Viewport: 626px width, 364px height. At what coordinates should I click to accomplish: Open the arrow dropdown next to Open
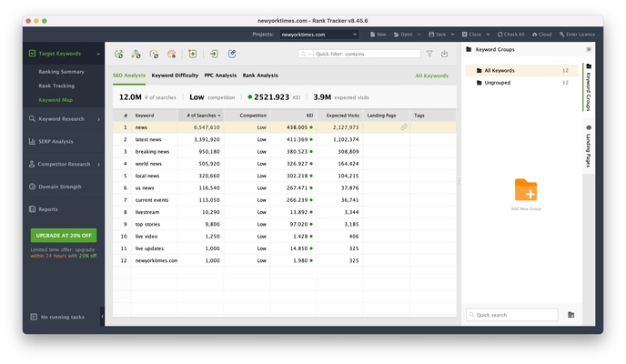[419, 35]
